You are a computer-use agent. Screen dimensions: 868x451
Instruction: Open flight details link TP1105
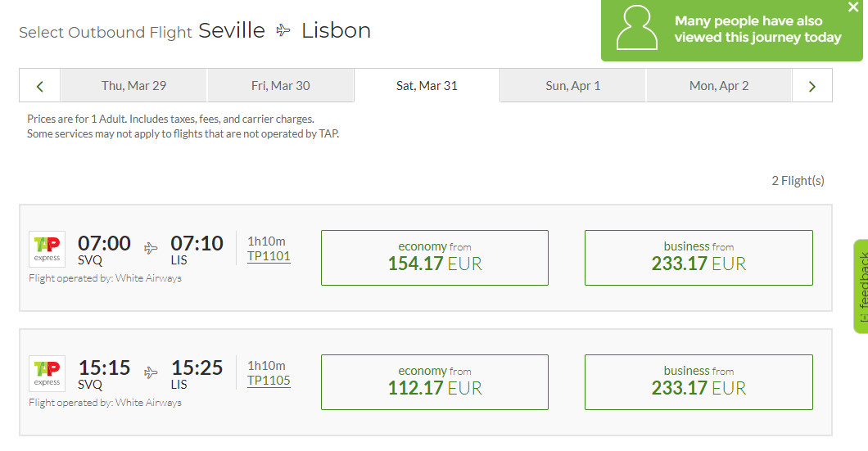pyautogui.click(x=269, y=381)
